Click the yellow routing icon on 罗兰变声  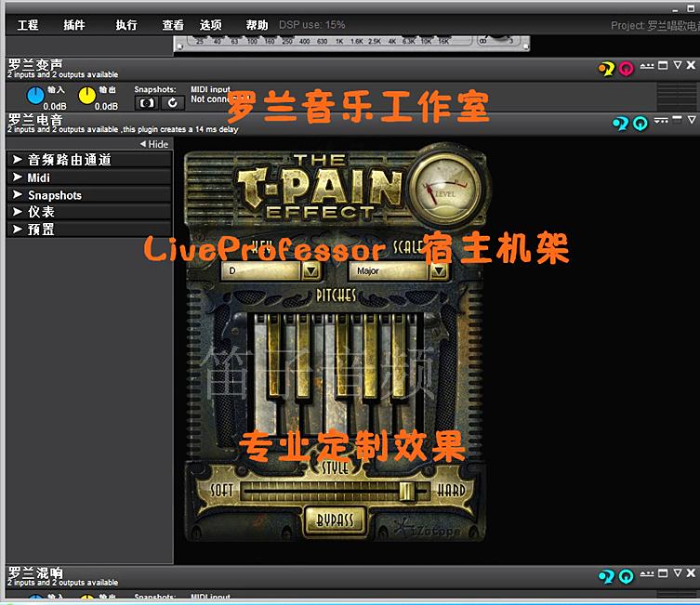(x=607, y=69)
